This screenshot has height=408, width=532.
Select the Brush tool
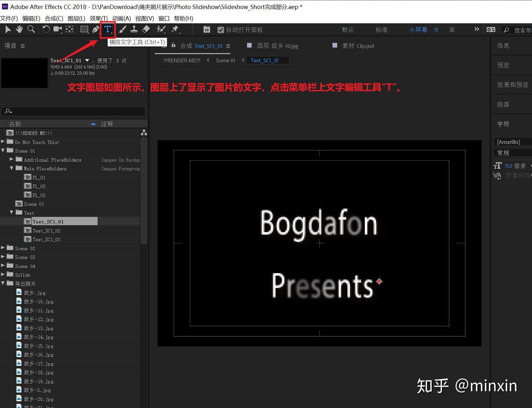coord(122,29)
